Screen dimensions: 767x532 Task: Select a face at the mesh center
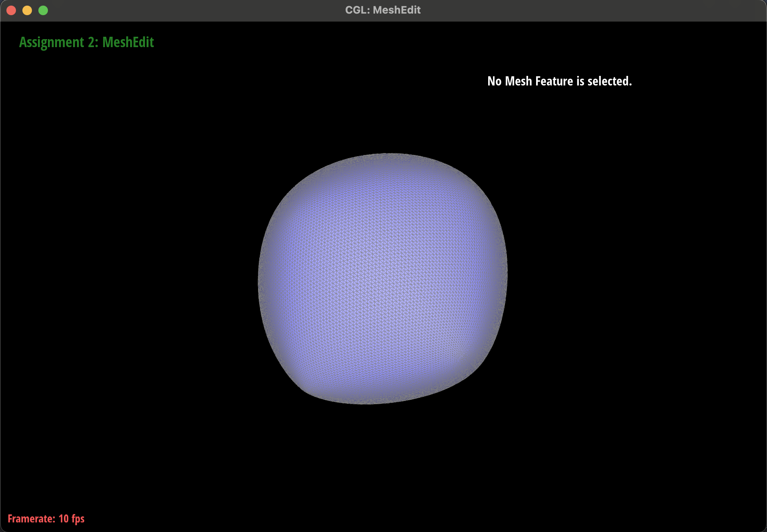383,280
